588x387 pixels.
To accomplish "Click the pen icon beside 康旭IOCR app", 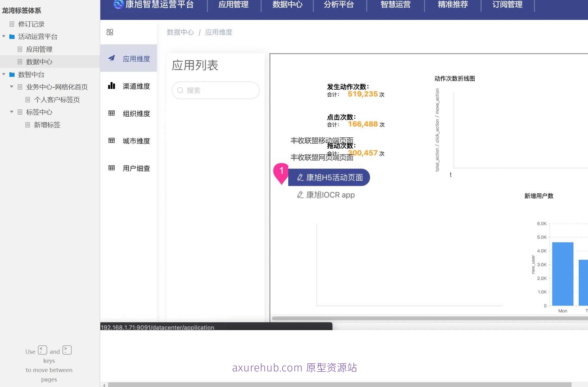I will pos(300,195).
